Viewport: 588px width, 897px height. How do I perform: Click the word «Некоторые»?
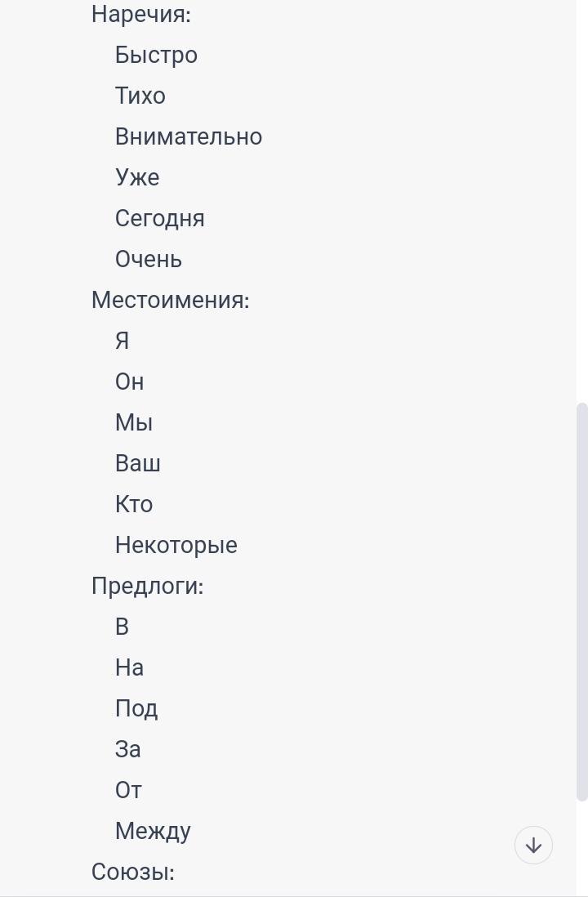pos(176,546)
